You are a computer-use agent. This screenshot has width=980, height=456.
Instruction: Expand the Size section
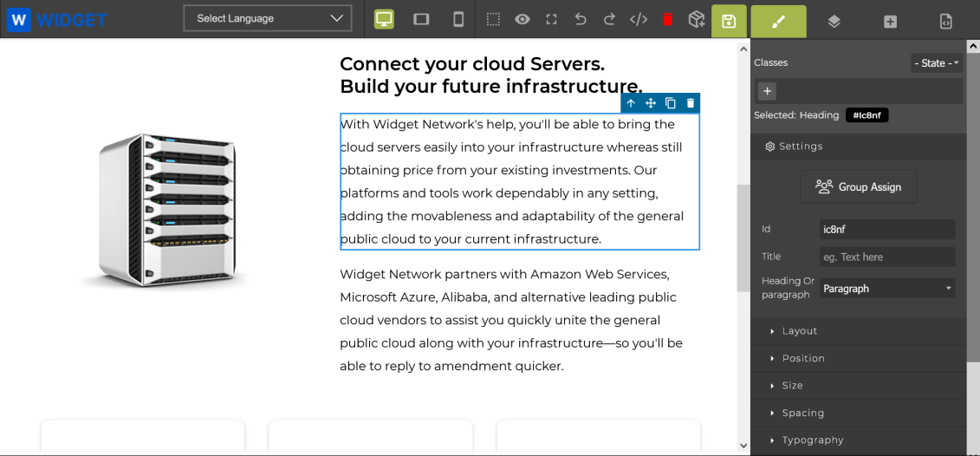pos(859,385)
